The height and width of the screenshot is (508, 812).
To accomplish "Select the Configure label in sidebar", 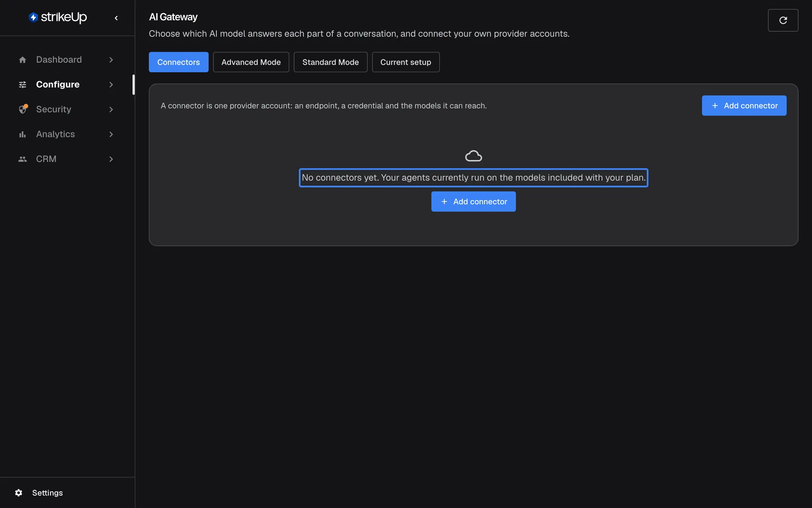I will click(x=58, y=84).
